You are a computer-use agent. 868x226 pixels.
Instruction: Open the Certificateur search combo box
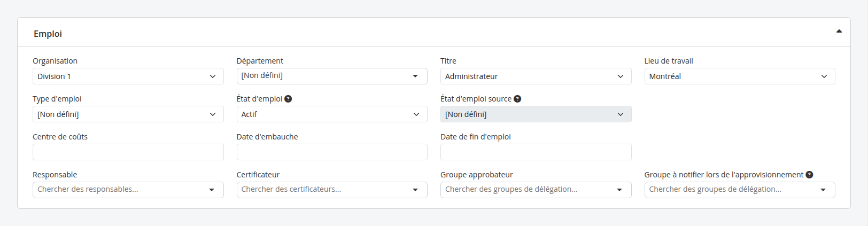332,190
